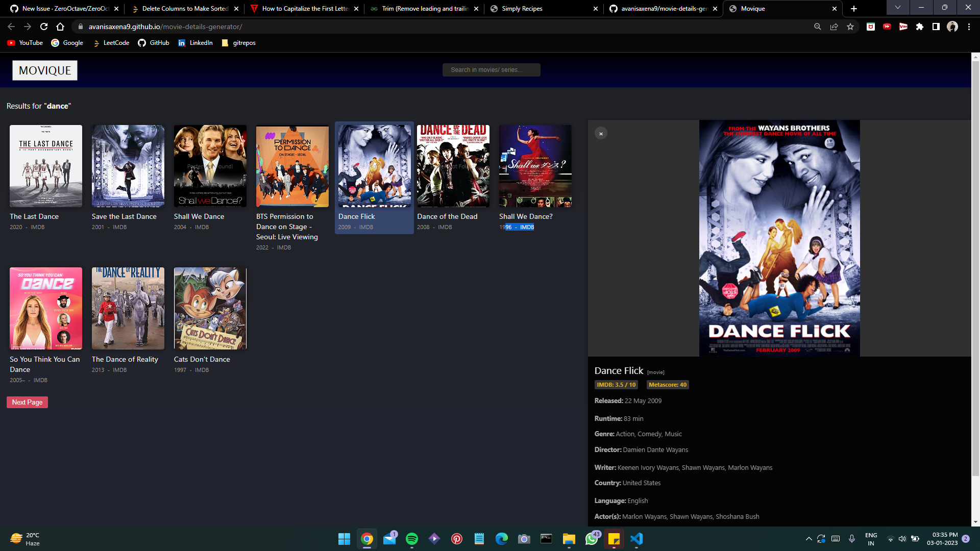The height and width of the screenshot is (551, 980).
Task: Launch Visual Studio Code from the taskbar
Action: [x=636, y=539]
